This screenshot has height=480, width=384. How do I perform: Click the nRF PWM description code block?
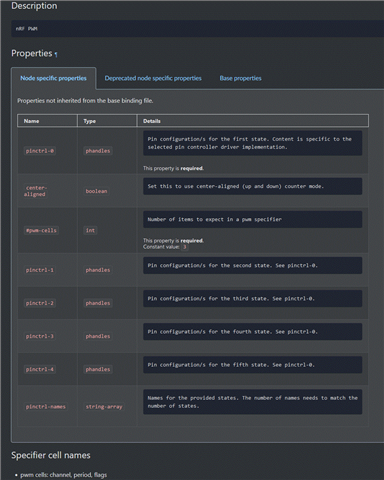pyautogui.click(x=198, y=29)
